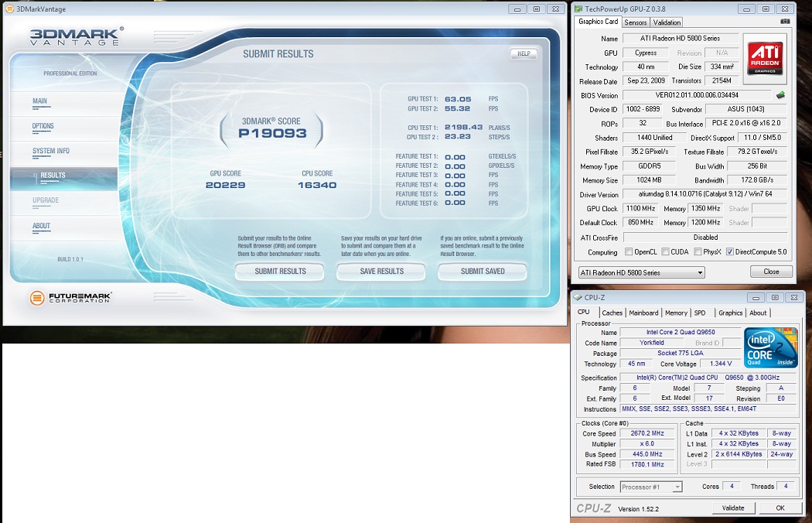Click the Bandwidth 172.8 GB/s field
This screenshot has width=812, height=523.
757,180
